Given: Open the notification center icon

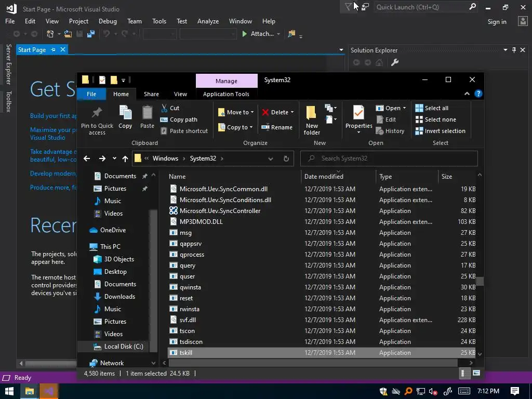Looking at the screenshot, I should 515,391.
